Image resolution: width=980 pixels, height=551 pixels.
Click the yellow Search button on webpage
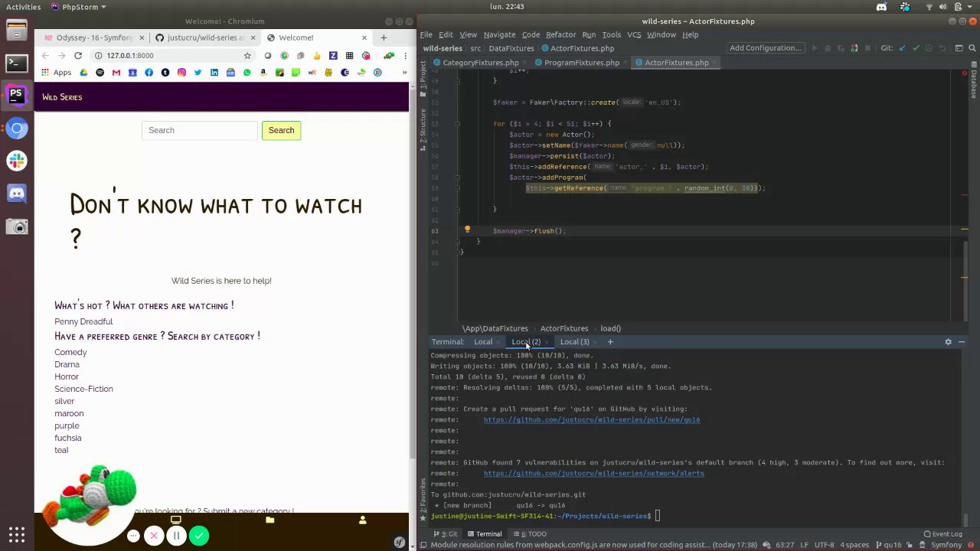tap(281, 130)
